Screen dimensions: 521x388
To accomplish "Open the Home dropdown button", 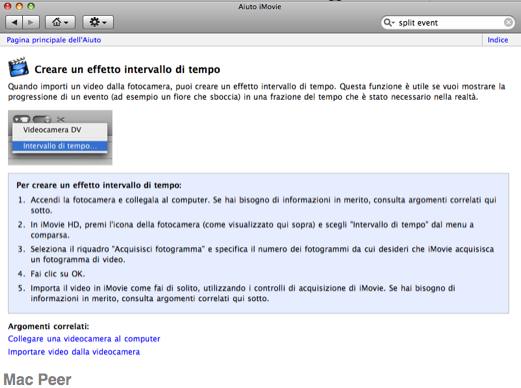I will (60, 22).
